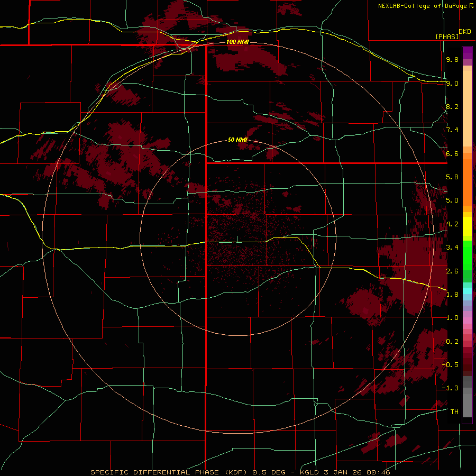Click the -1.3 scale value
The height and width of the screenshot is (476, 476).
(x=450, y=388)
